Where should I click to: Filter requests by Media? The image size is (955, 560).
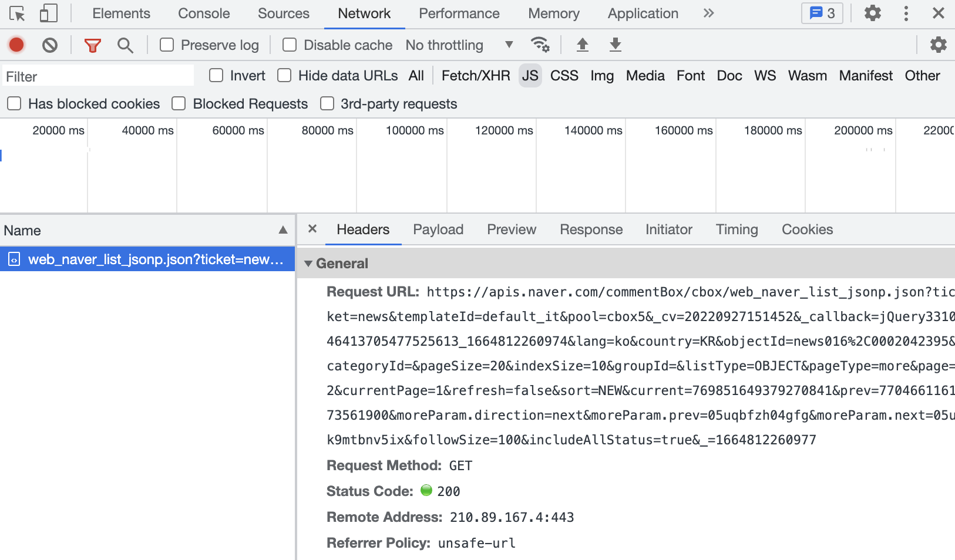tap(645, 75)
